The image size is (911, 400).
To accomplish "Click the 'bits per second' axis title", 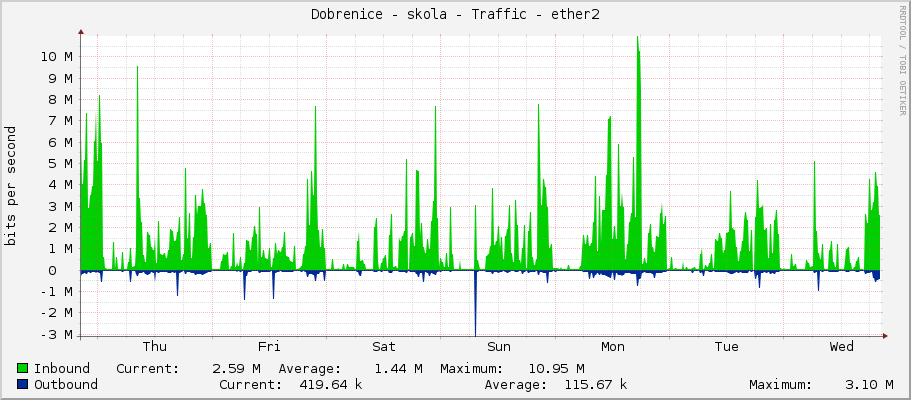I will (x=10, y=186).
